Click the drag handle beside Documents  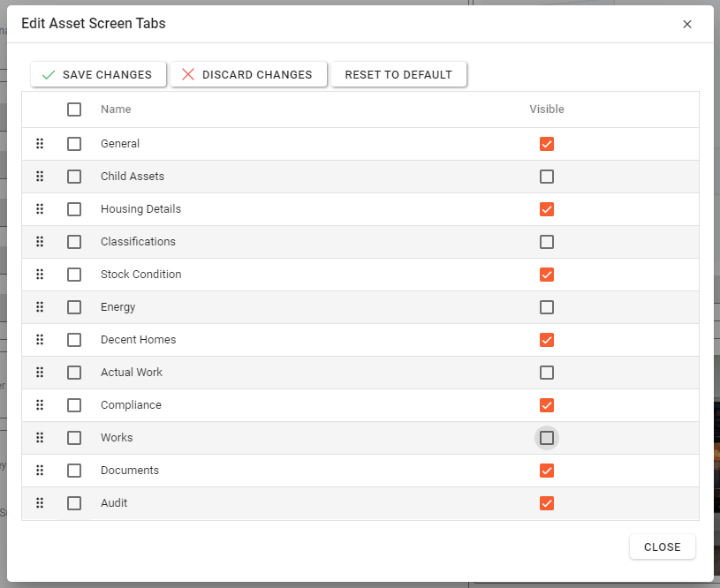[40, 471]
